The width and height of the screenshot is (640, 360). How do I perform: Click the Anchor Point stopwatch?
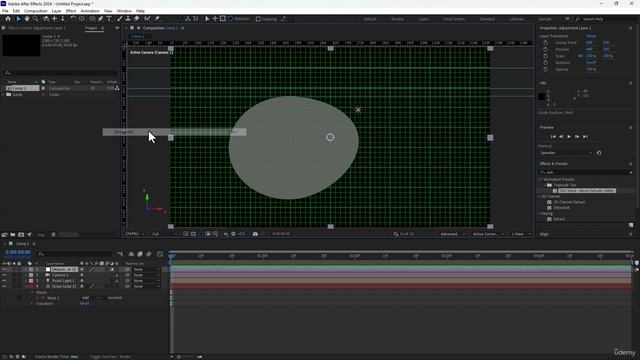coord(545,42)
